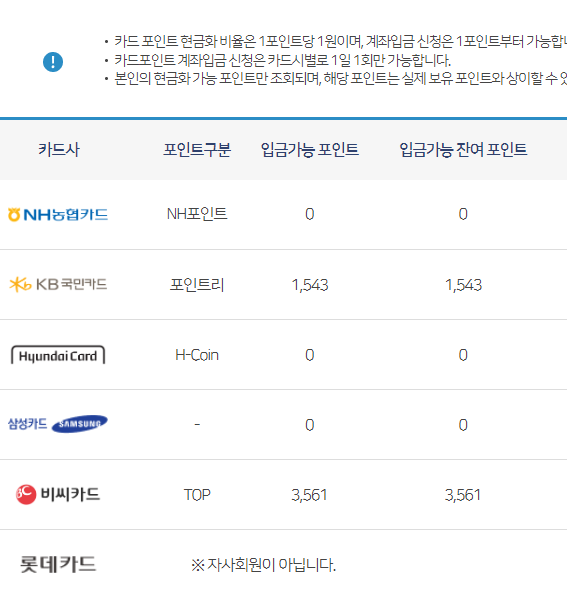Click the NH포인트 point type cell
The image size is (567, 597).
click(x=197, y=214)
